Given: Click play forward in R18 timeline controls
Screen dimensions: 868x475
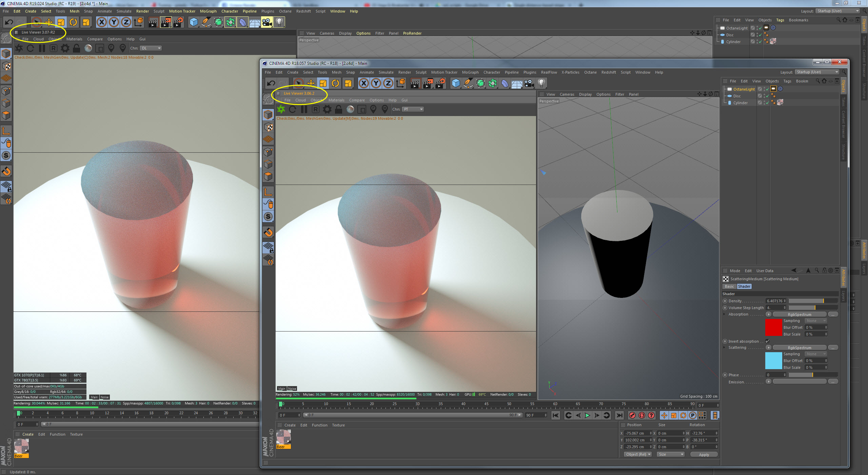Looking at the screenshot, I should [587, 415].
